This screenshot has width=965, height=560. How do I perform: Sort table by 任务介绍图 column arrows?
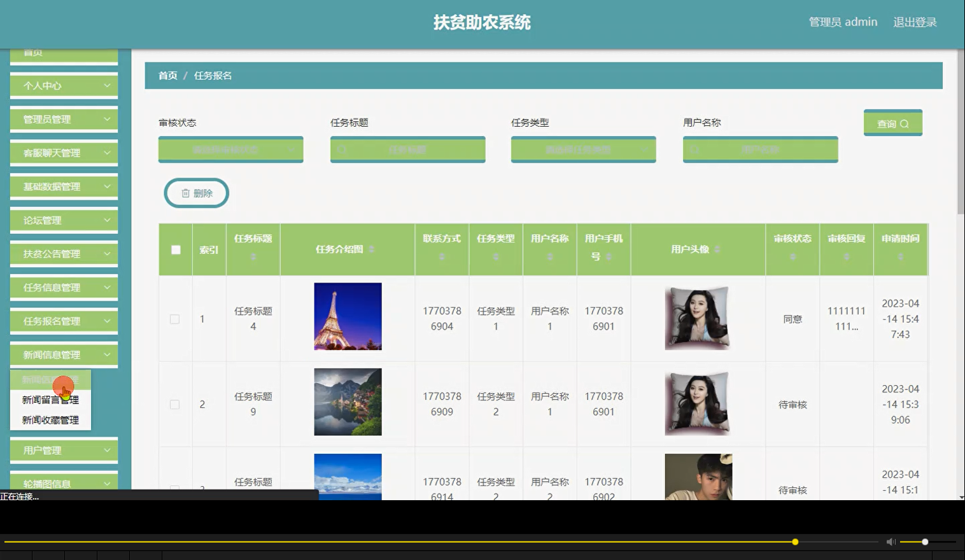[x=372, y=249]
